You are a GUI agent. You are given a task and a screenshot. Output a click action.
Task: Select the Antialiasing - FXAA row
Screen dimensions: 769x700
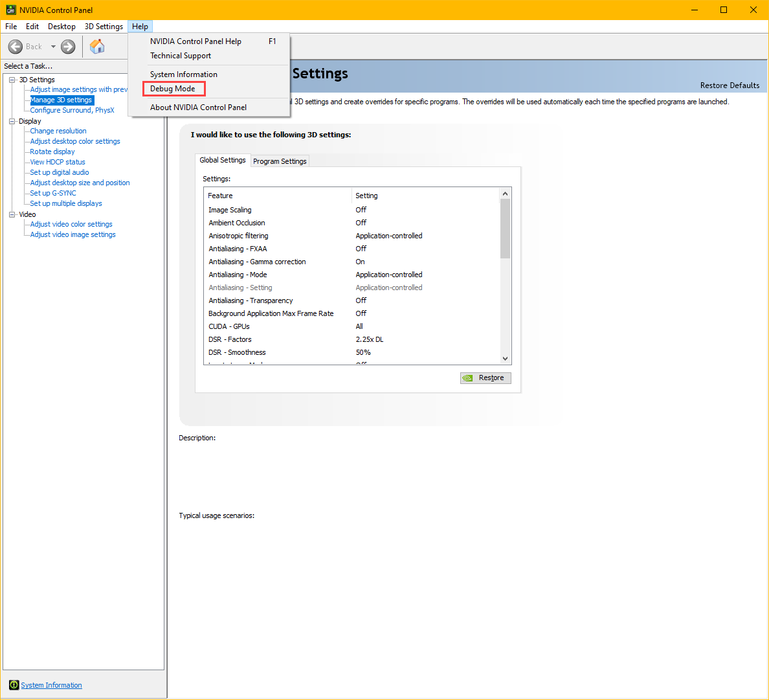pos(351,249)
